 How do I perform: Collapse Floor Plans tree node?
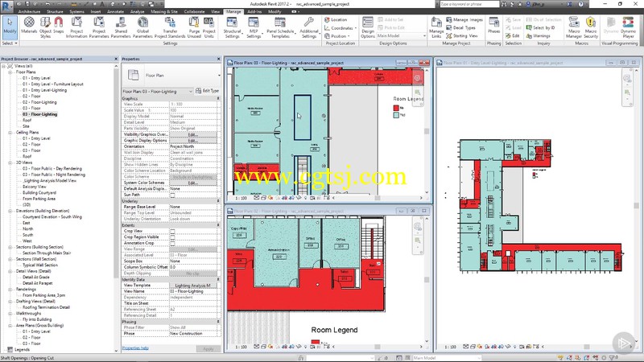coord(10,72)
